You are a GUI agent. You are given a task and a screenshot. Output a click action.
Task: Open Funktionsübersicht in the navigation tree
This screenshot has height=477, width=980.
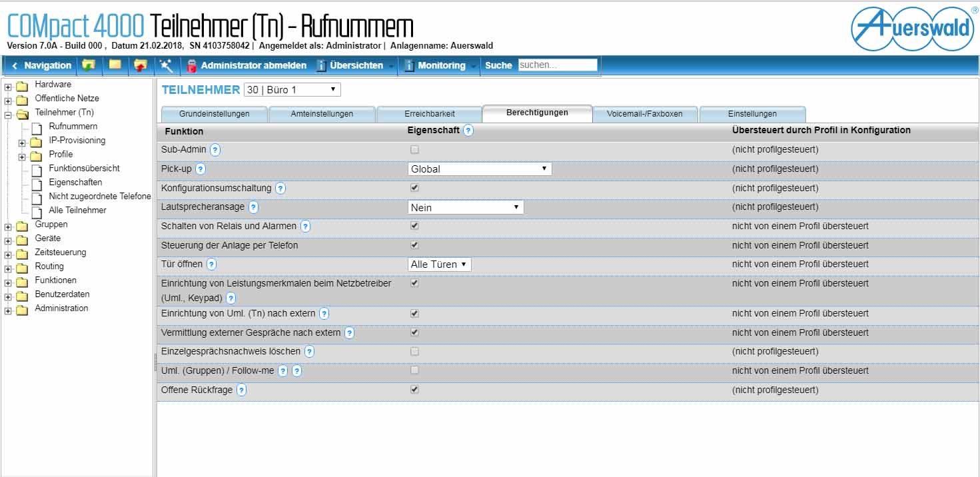85,168
